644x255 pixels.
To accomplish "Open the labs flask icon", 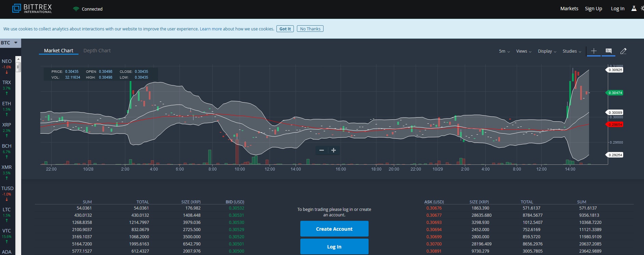I will tap(634, 9).
